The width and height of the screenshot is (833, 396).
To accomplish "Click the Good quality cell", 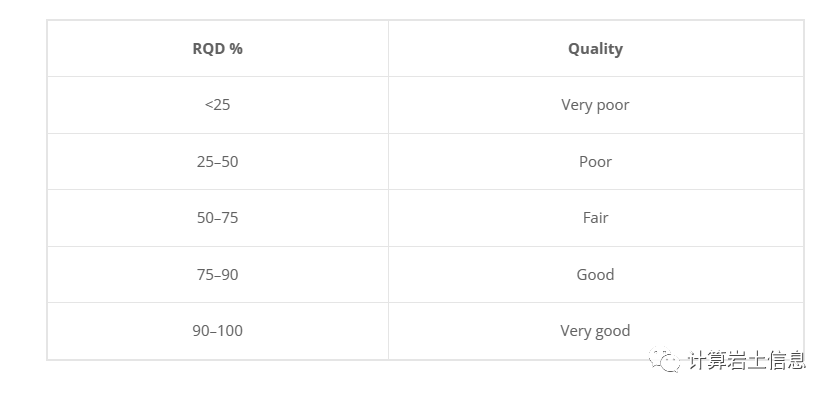I will pyautogui.click(x=596, y=274).
